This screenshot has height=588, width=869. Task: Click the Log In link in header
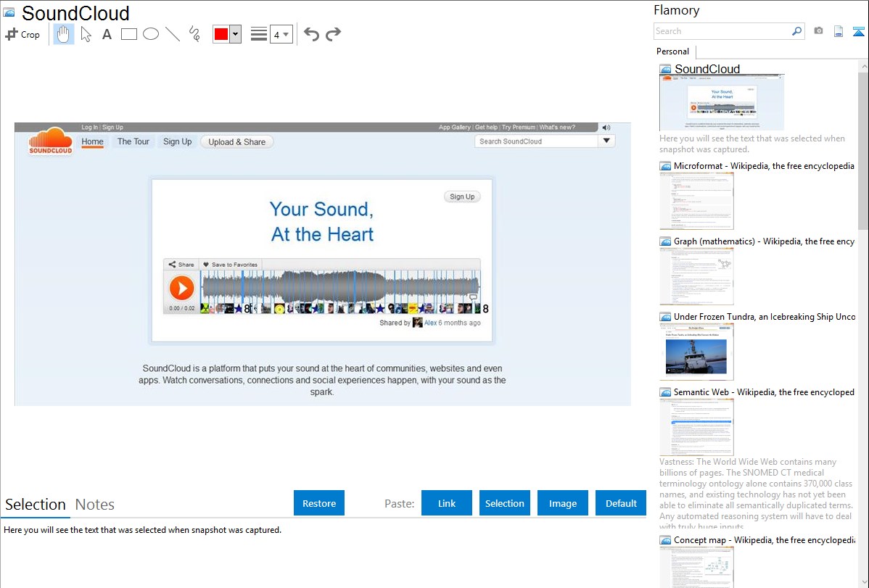[x=89, y=128]
